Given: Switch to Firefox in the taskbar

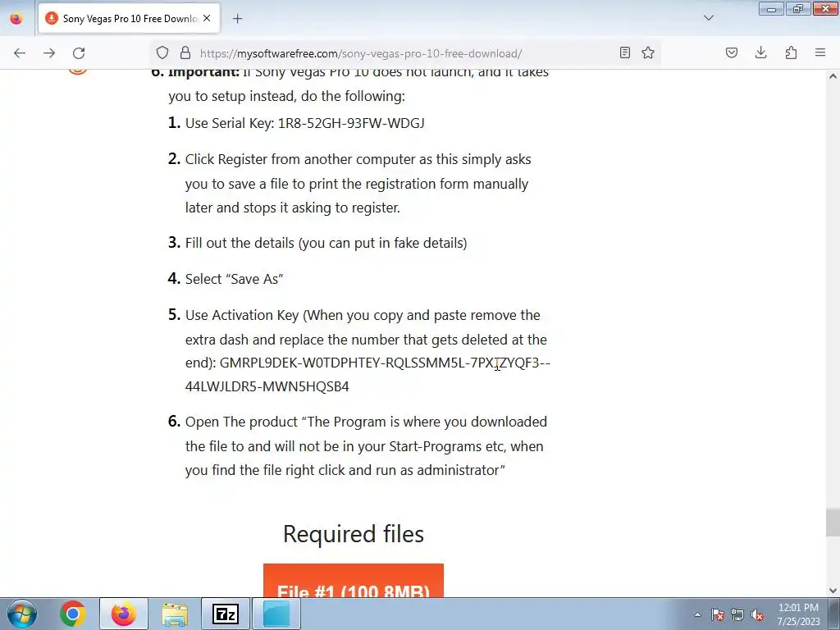Looking at the screenshot, I should [x=124, y=614].
